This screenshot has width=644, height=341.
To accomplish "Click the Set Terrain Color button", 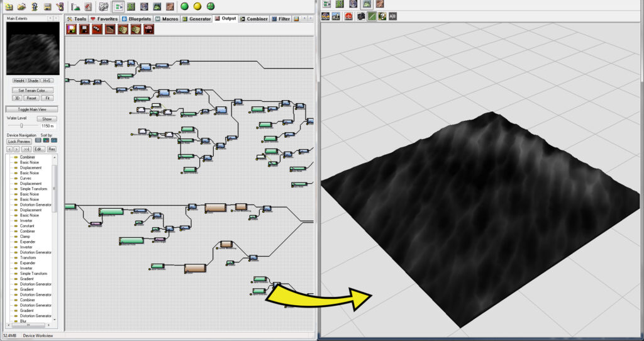I will click(x=31, y=91).
